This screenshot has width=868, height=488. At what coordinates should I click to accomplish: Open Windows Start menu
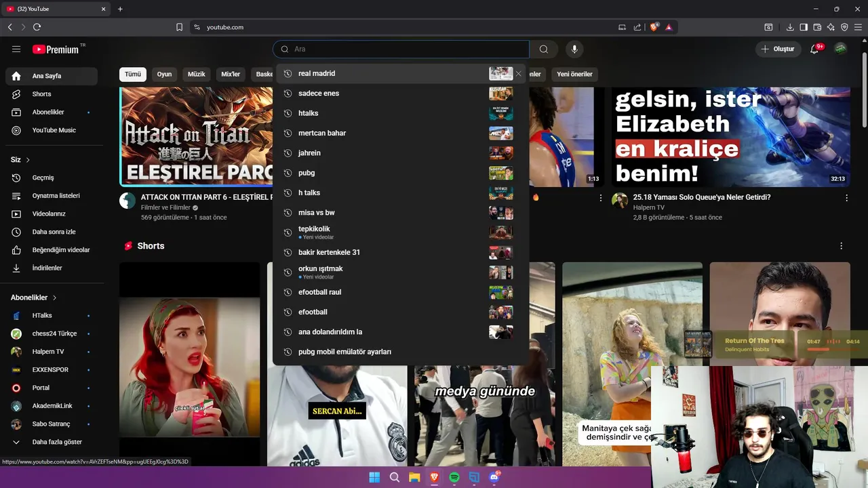coord(374,477)
